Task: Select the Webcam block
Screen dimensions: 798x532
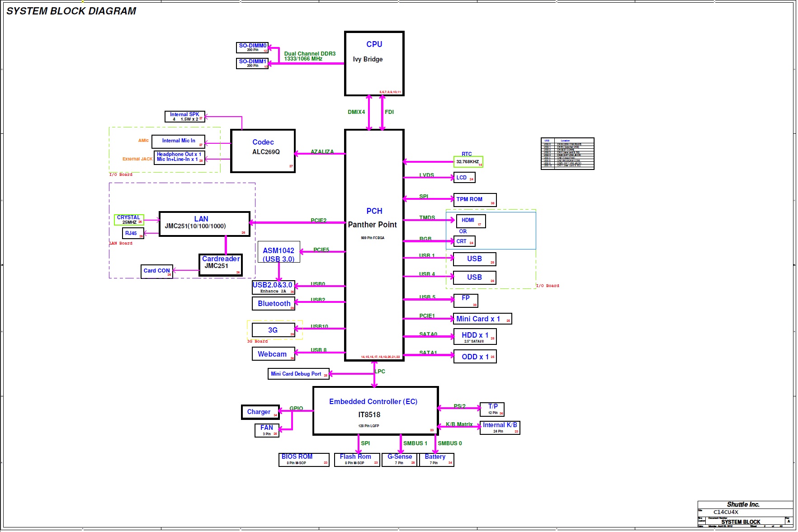Action: [x=274, y=354]
